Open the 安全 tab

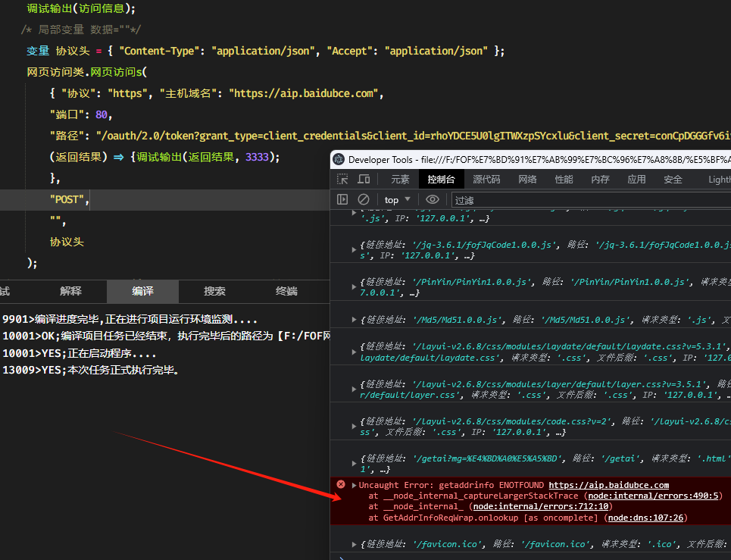pyautogui.click(x=673, y=179)
